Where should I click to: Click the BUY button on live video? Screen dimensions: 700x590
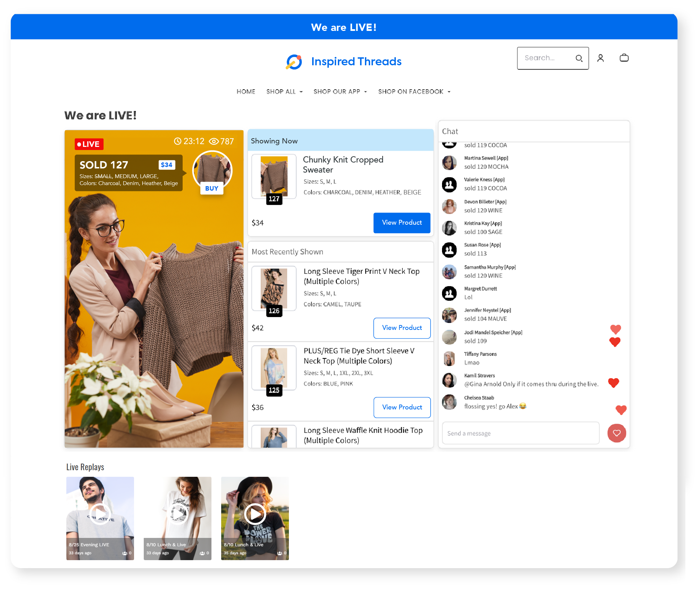click(x=212, y=188)
